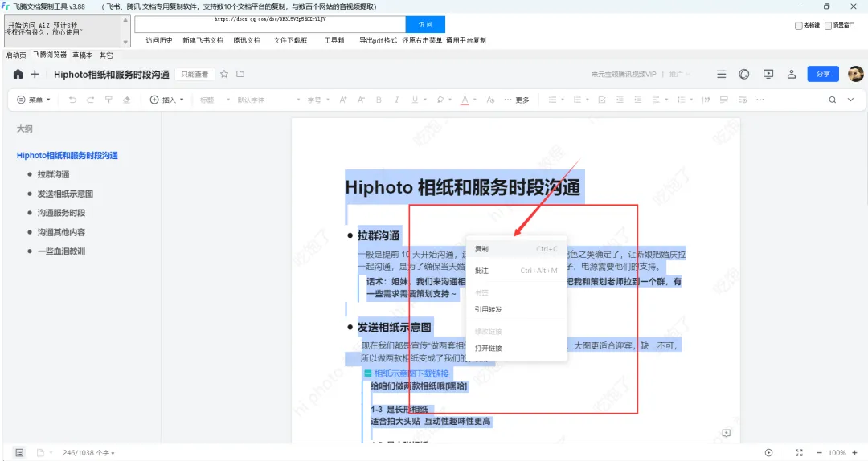This screenshot has height=461, width=868.
Task: Open the 访问历史 menu
Action: [x=159, y=40]
